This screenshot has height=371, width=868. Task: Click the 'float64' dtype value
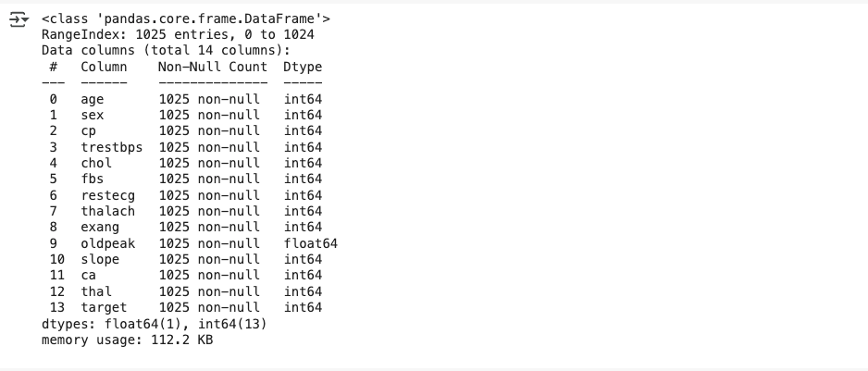[x=311, y=243]
